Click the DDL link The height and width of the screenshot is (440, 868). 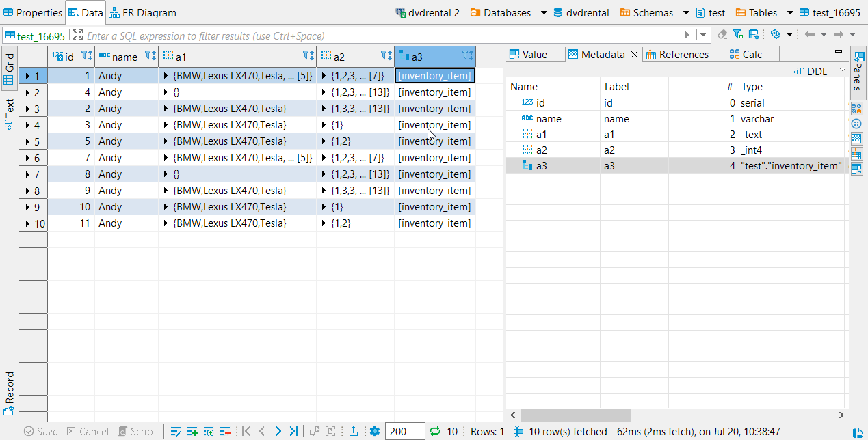810,71
